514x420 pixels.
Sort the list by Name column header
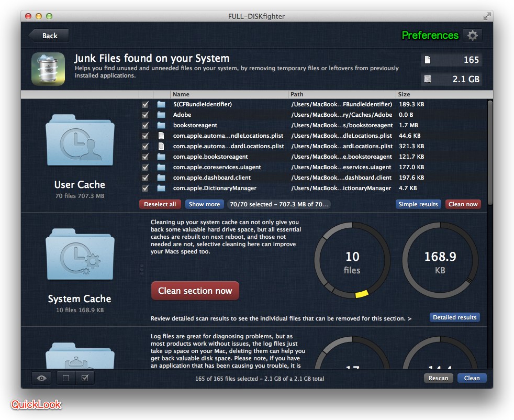pyautogui.click(x=229, y=94)
